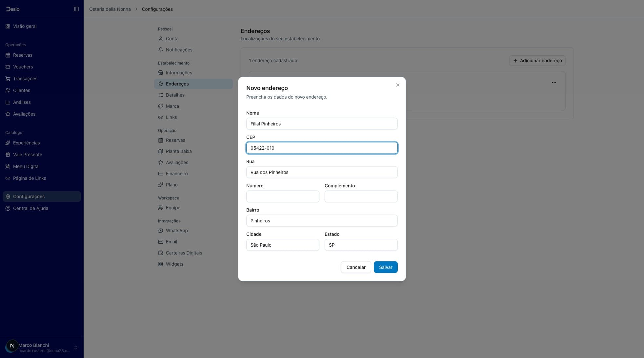Click the Reservas calendar icon under Operação
Screen dimensions: 644x358
pos(161,140)
